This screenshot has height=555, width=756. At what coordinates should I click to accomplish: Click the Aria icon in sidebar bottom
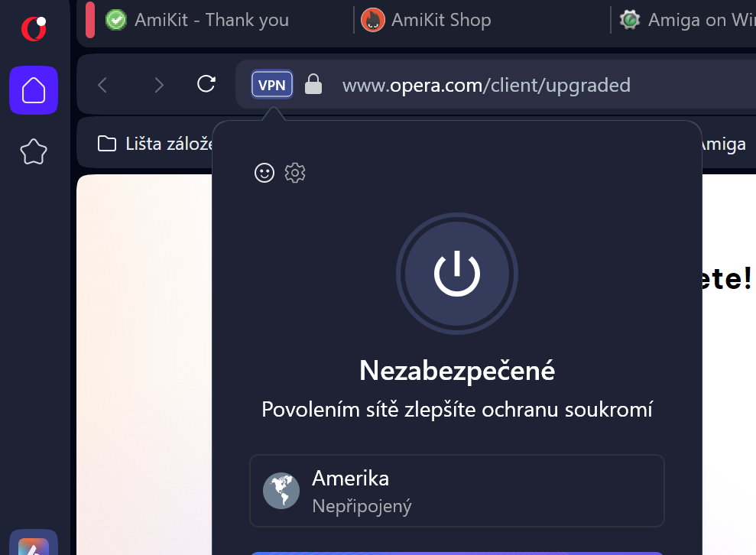click(x=34, y=546)
